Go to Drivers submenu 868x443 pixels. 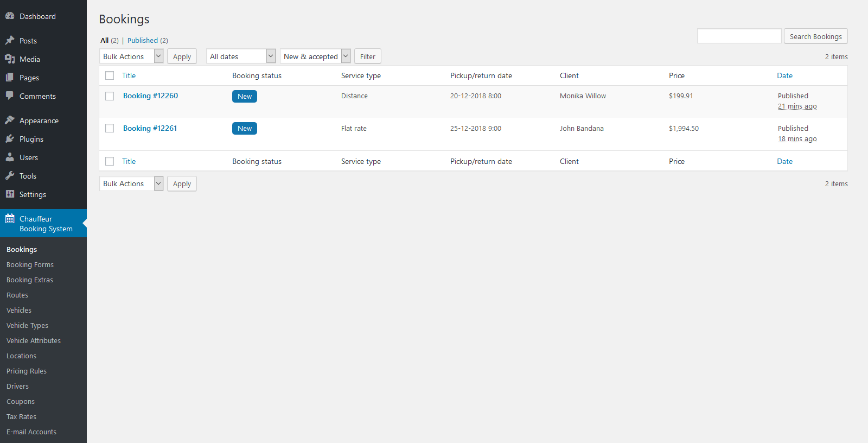(17, 386)
